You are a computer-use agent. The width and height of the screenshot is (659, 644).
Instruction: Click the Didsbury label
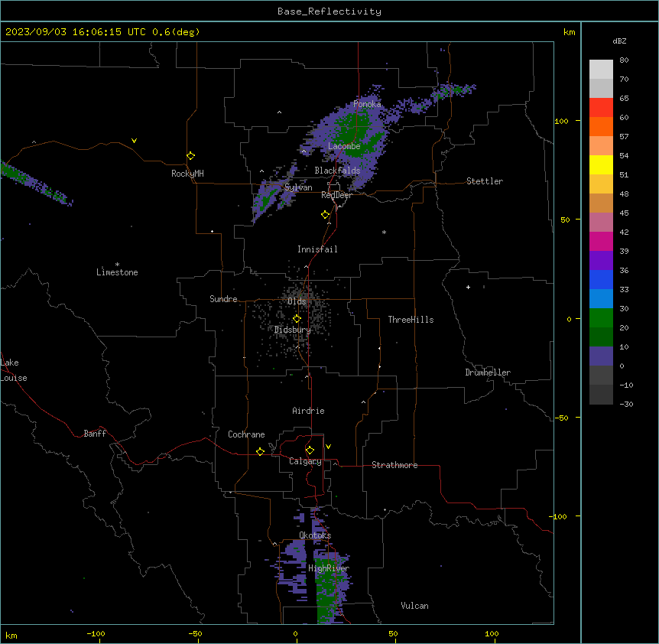[293, 330]
